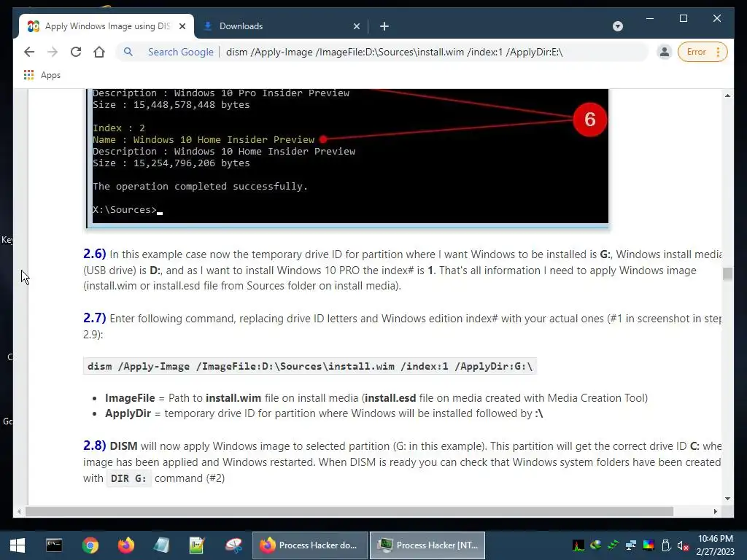Open Apps shortcut in bookmarks bar
The image size is (747, 560).
click(x=42, y=75)
